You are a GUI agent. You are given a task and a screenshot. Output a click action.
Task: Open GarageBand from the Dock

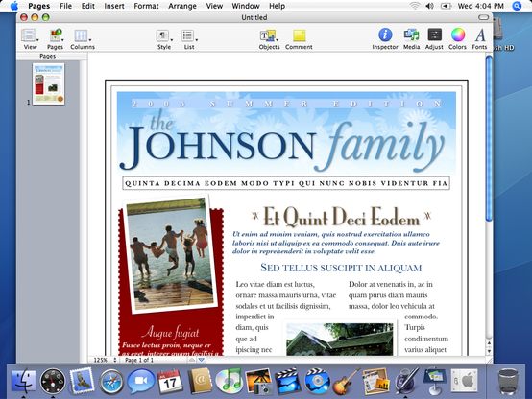tap(347, 382)
